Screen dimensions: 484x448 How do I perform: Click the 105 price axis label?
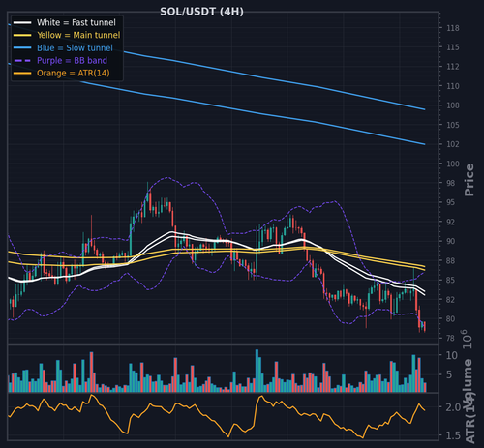453,125
